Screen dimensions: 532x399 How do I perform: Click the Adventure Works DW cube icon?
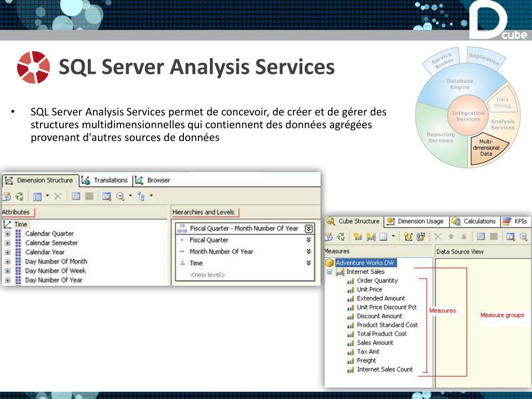point(329,262)
